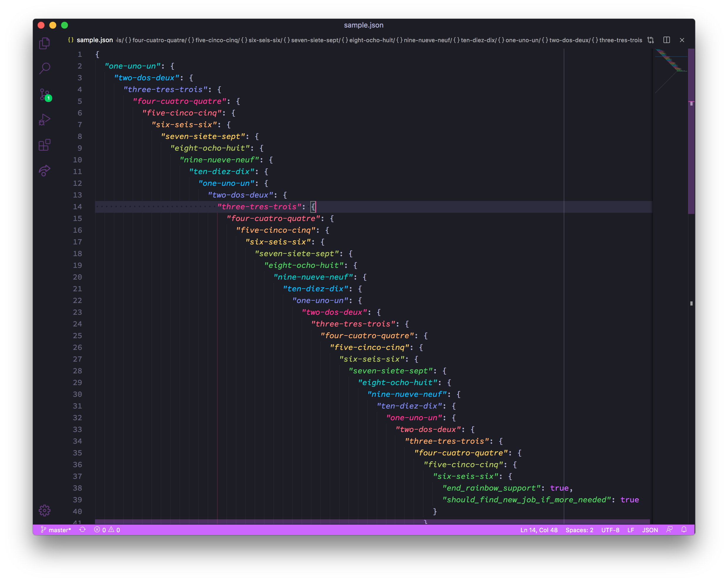This screenshot has height=582, width=728.
Task: Open the Explorer view icon
Action: pos(44,43)
